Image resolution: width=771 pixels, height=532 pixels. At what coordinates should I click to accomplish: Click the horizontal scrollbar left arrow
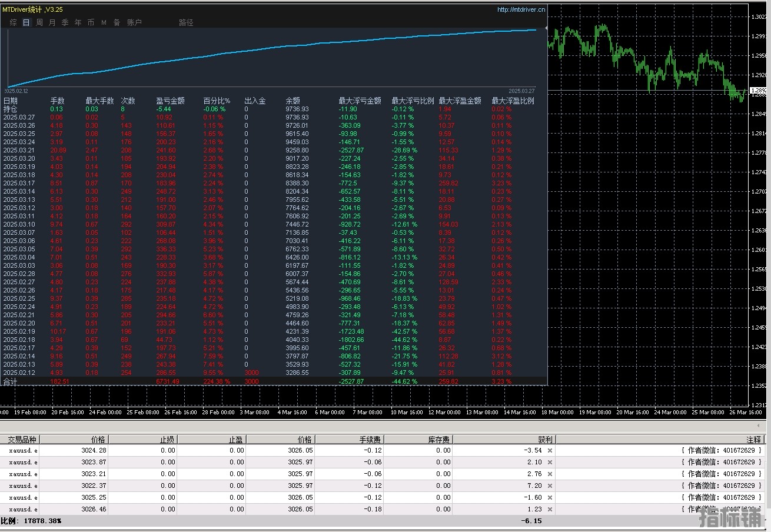pyautogui.click(x=757, y=425)
